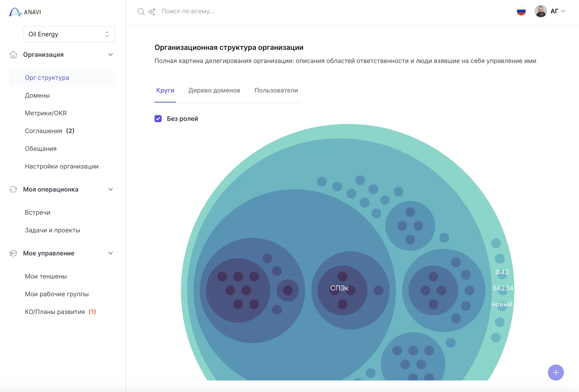Click the AI sparkle search icon
The image size is (579, 392).
pyautogui.click(x=152, y=12)
